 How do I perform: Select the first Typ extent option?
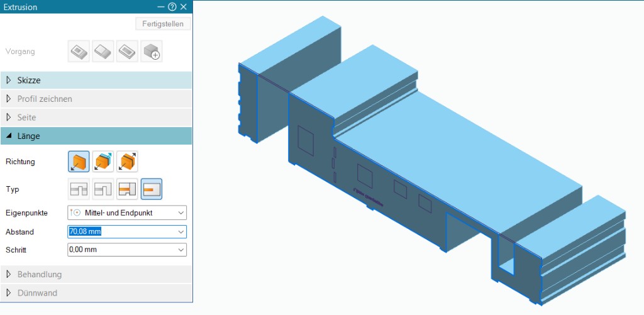79,189
